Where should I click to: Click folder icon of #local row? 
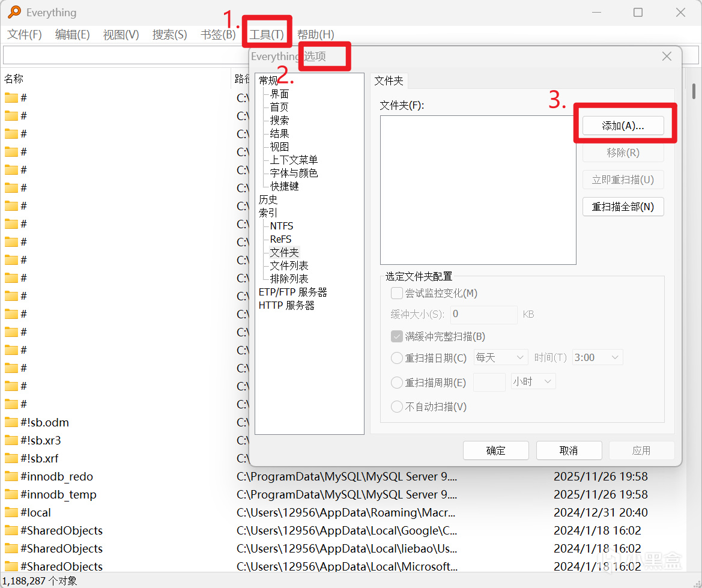[11, 512]
